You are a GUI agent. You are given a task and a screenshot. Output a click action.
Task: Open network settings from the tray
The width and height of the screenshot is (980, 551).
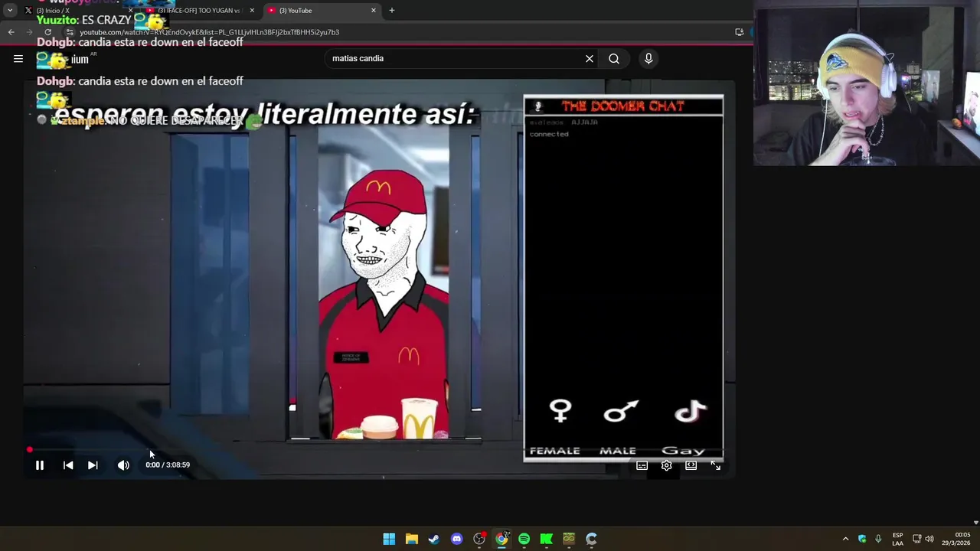click(x=916, y=539)
